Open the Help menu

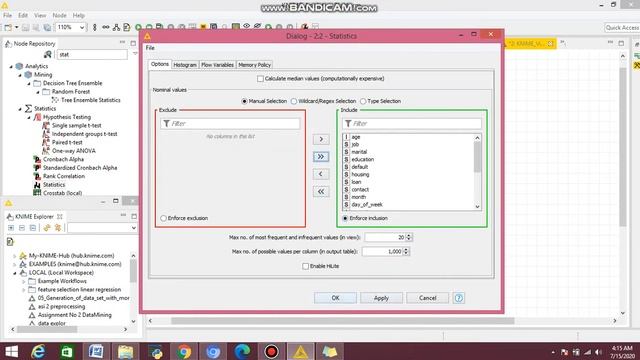click(78, 16)
